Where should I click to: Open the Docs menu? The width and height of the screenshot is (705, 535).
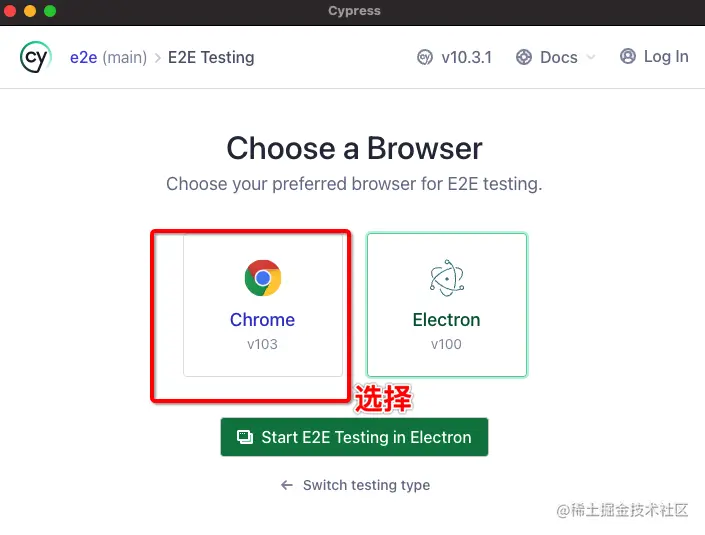(558, 57)
